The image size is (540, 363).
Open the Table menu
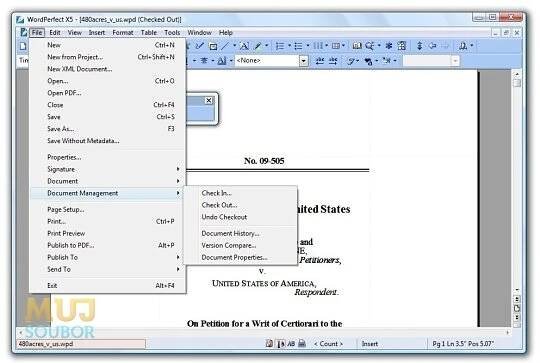(x=149, y=33)
